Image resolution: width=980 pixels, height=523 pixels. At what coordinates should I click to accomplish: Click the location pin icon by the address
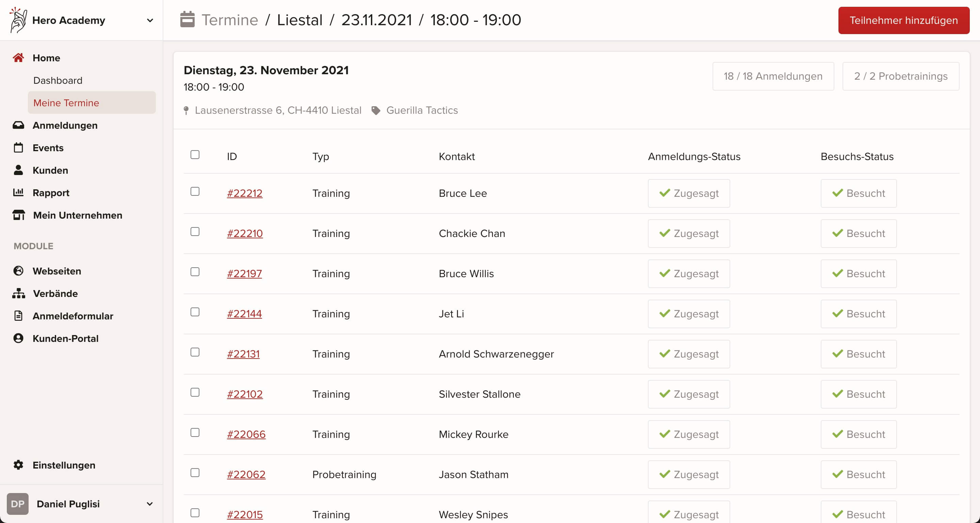click(186, 110)
